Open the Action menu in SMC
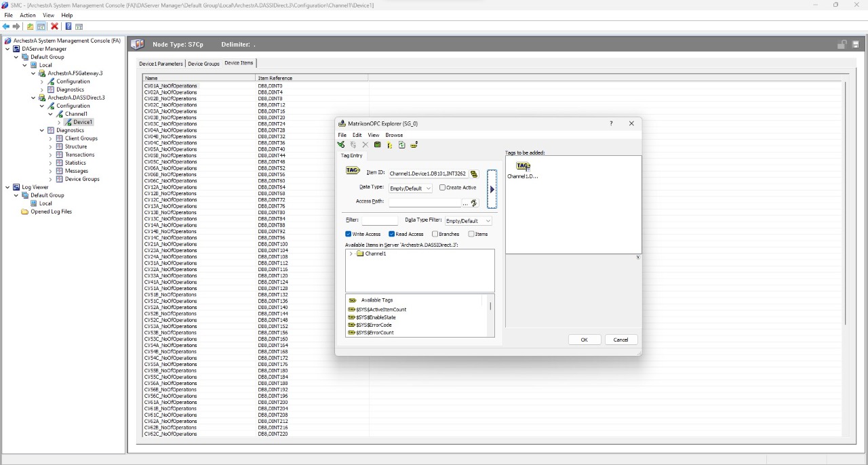The image size is (868, 465). coord(28,15)
